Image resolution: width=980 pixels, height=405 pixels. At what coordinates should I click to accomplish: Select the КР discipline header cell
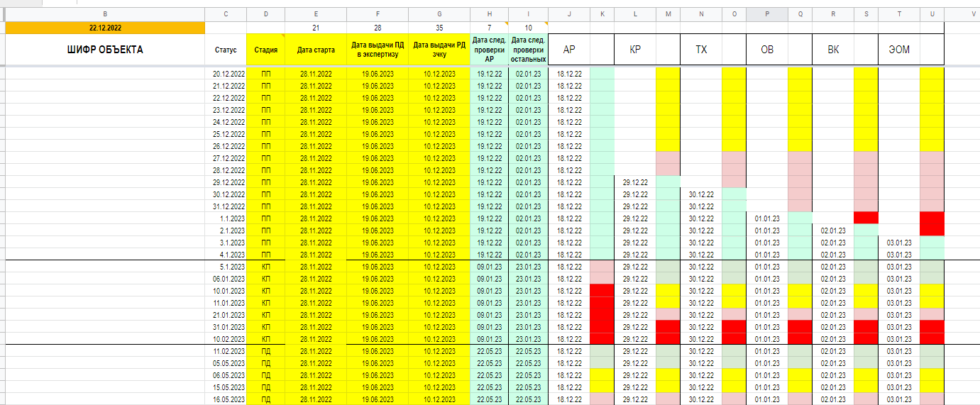(635, 50)
